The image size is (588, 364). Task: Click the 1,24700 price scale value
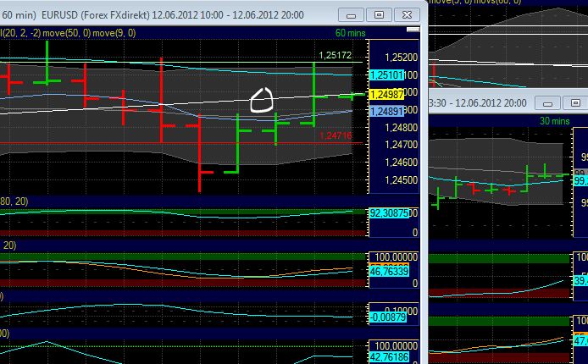tap(401, 145)
